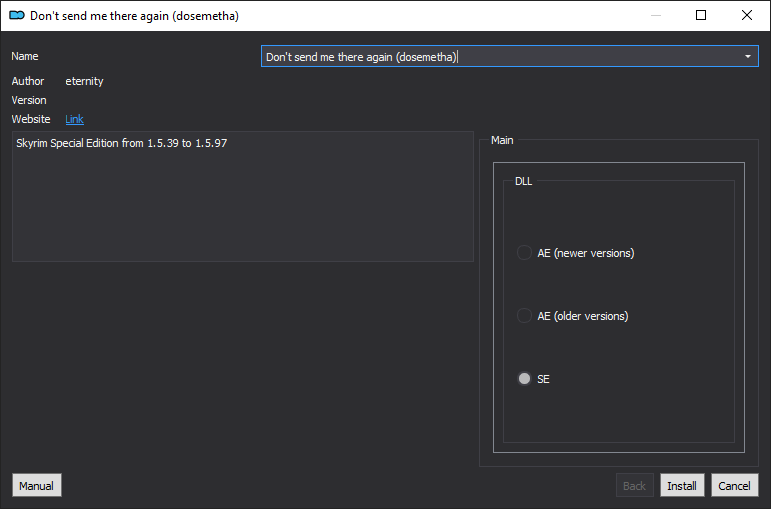Viewport: 771px width, 509px height.
Task: Click the AE (newer versions) label text
Action: click(586, 253)
